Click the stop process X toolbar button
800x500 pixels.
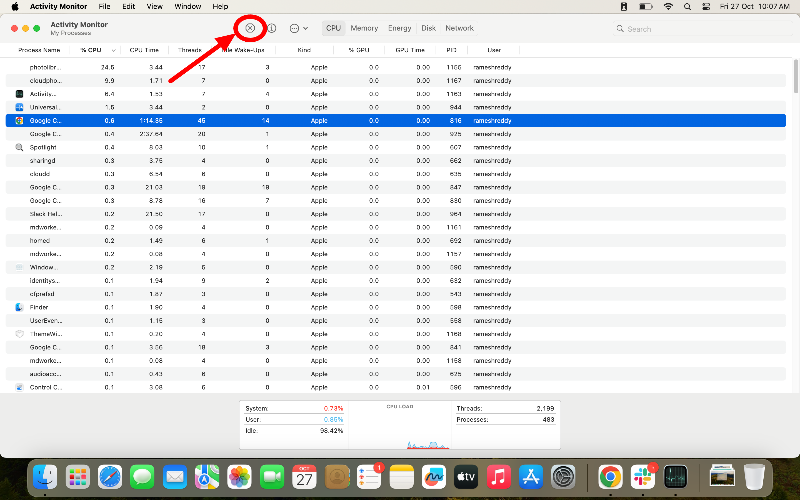(x=250, y=29)
